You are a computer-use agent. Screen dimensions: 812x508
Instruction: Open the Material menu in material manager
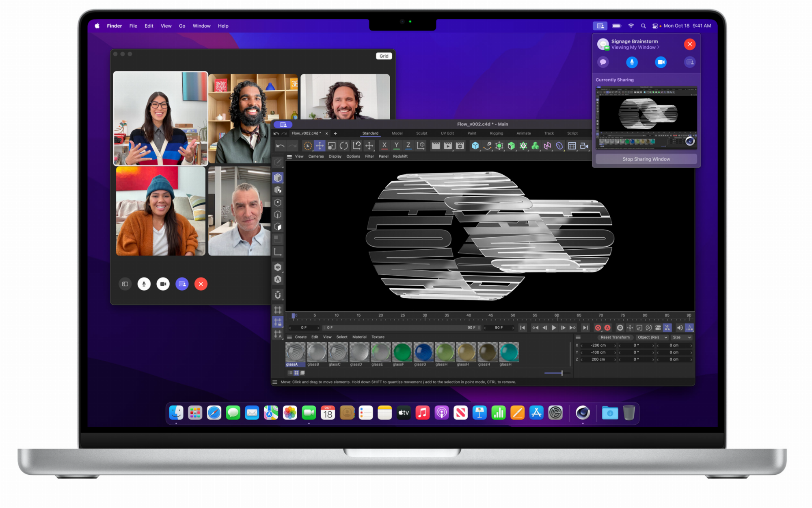click(x=359, y=337)
